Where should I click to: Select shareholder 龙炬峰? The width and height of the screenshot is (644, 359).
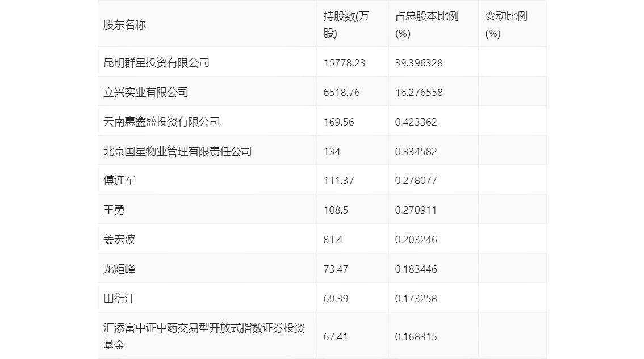(119, 269)
